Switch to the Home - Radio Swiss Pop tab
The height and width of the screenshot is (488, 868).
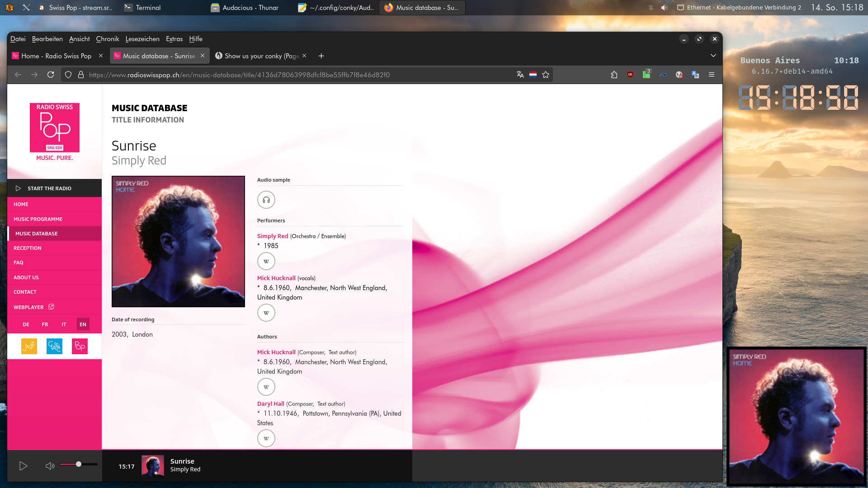tap(56, 56)
